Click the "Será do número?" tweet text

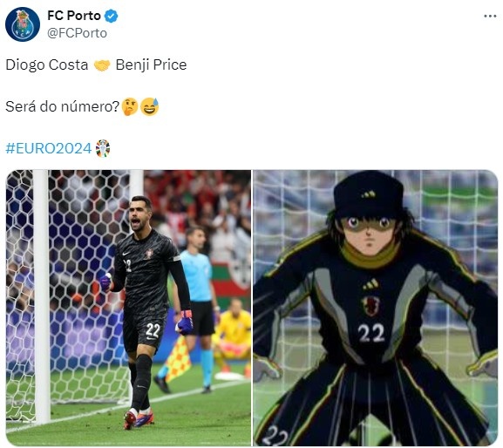pyautogui.click(x=63, y=106)
